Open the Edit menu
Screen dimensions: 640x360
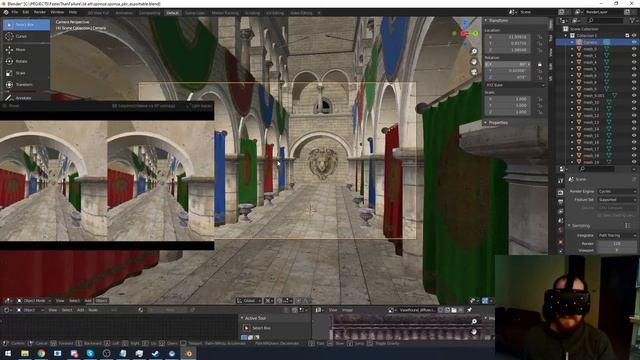26,13
